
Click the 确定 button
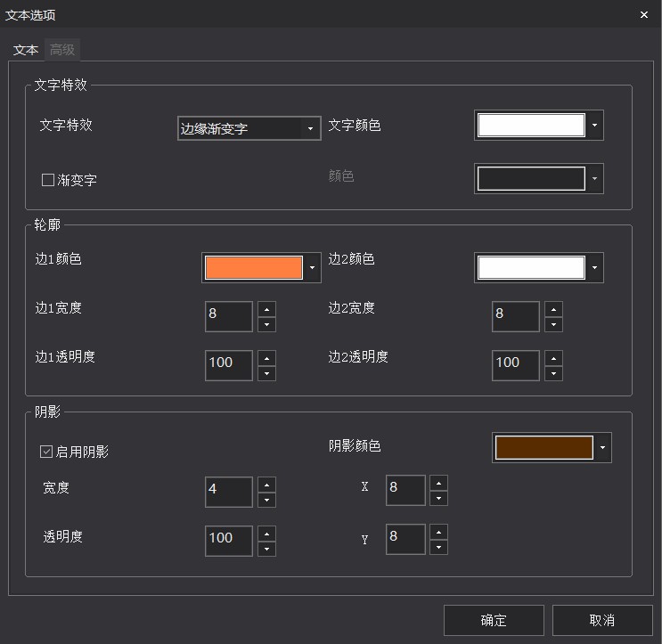[x=494, y=621]
